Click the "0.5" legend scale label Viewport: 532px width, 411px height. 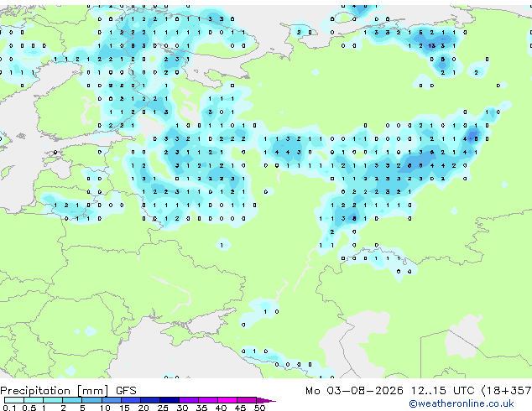[29, 408]
